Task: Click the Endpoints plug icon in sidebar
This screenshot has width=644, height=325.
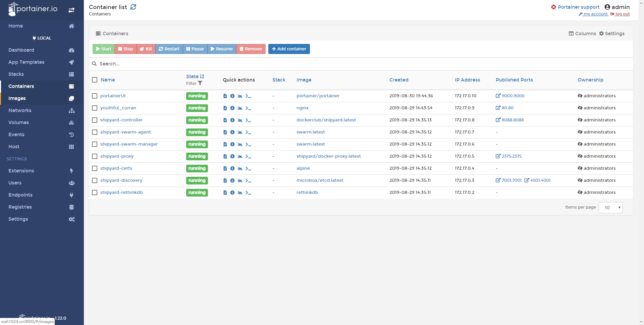Action: tap(71, 195)
